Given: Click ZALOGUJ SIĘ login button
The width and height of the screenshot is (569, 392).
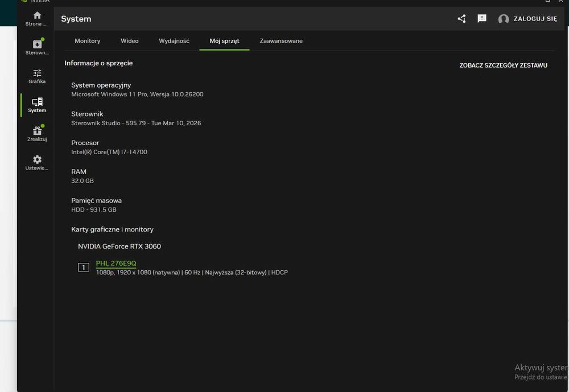Looking at the screenshot, I should click(x=535, y=19).
